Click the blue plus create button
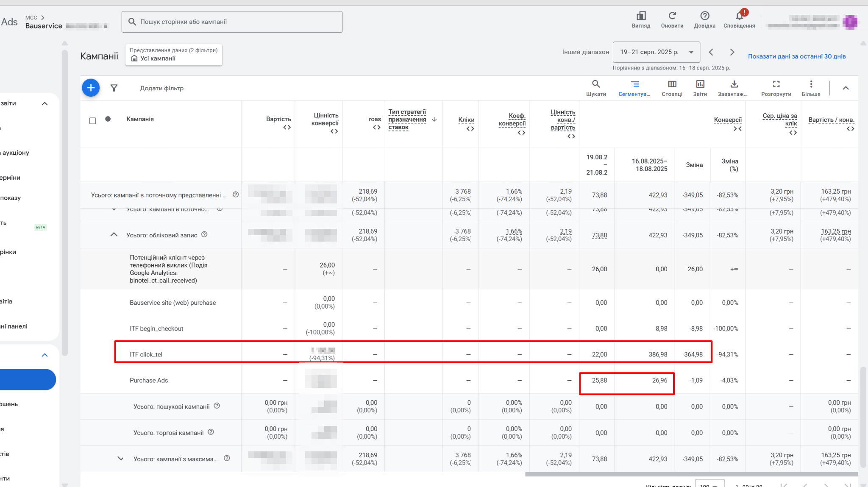 pos(91,88)
